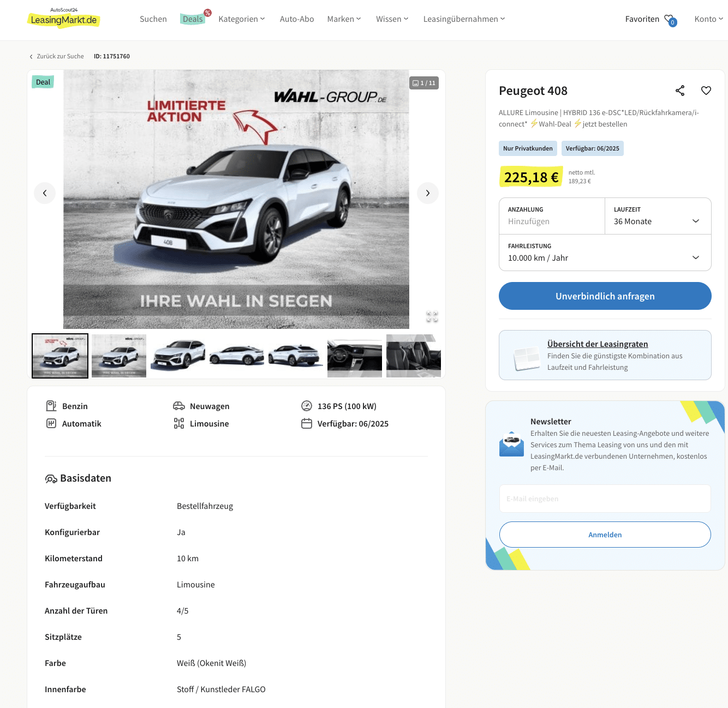
Task: Click the Deal badge on the image
Action: pos(43,82)
